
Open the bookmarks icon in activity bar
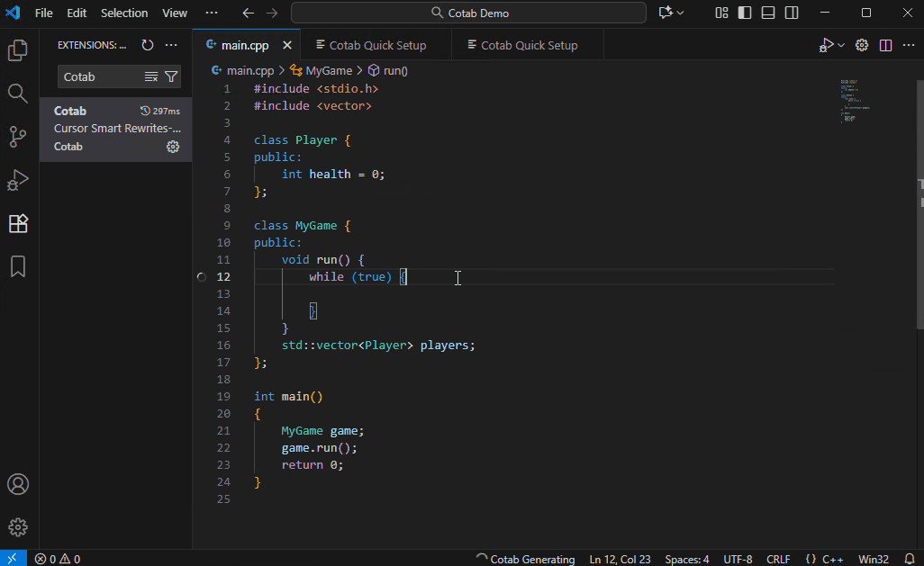[18, 266]
